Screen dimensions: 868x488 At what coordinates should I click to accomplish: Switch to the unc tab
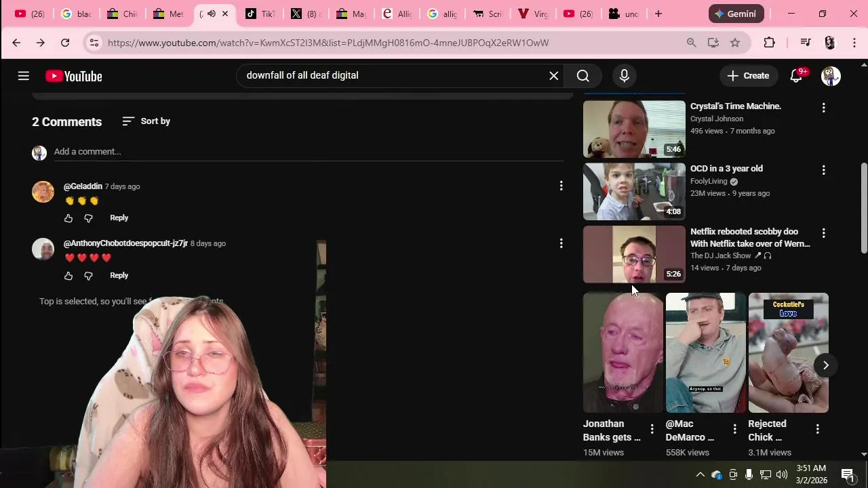point(624,14)
